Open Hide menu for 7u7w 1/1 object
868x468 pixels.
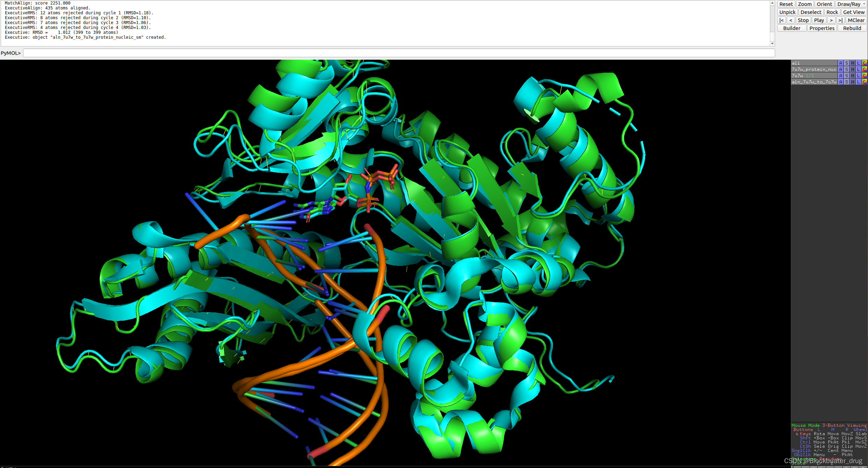click(853, 76)
